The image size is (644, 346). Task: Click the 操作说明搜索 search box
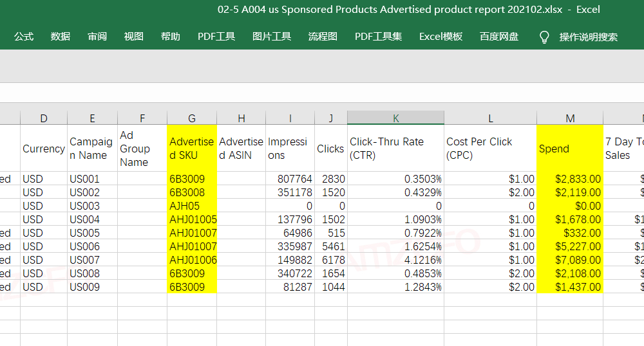tap(588, 37)
